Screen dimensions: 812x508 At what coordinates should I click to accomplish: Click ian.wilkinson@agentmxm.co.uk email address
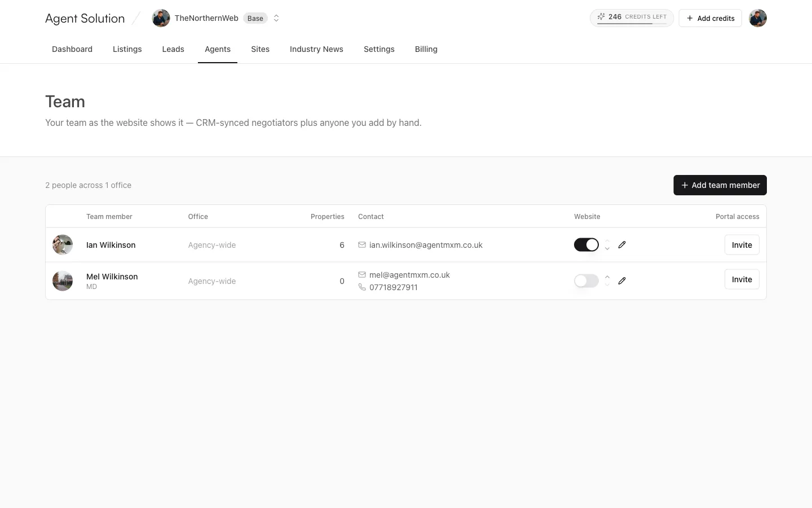coord(426,245)
